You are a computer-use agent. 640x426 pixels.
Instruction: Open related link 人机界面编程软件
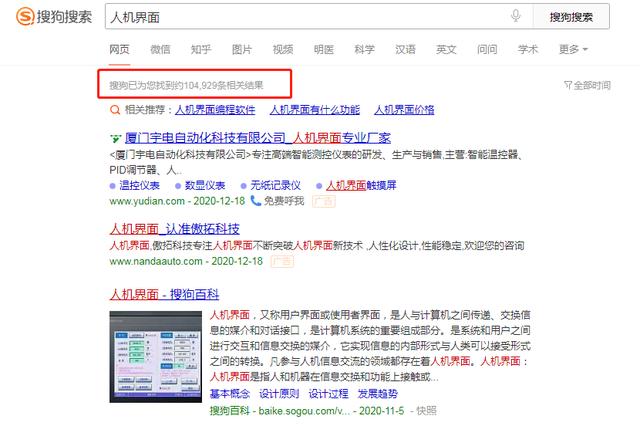(215, 110)
